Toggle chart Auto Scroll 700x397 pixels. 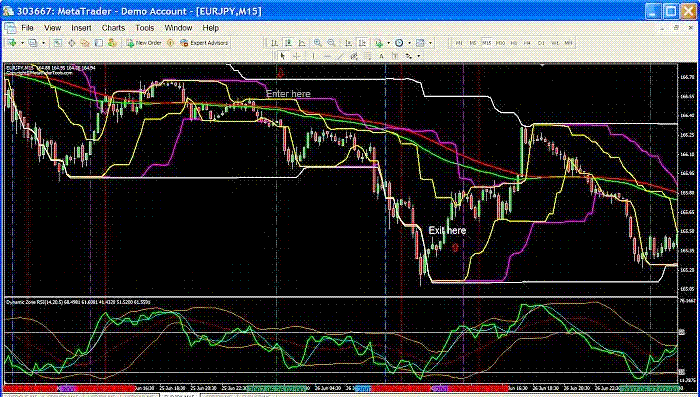[348, 43]
